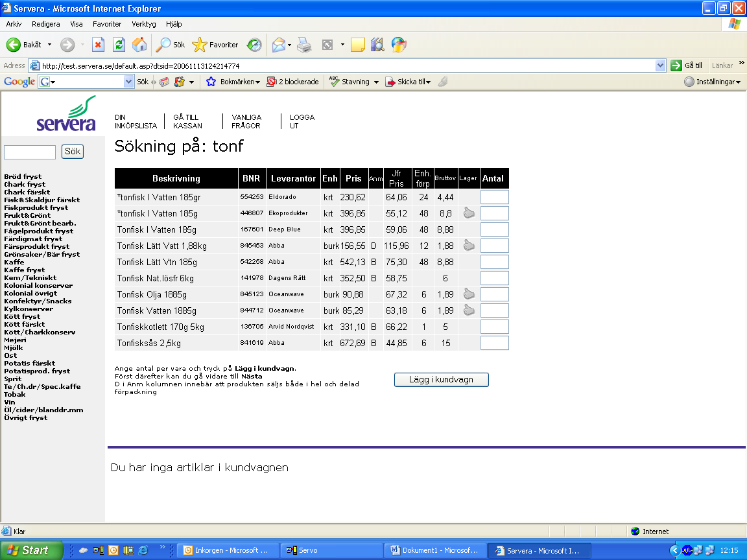
Task: Click the 2 blockerade popup blocker
Action: (x=292, y=82)
